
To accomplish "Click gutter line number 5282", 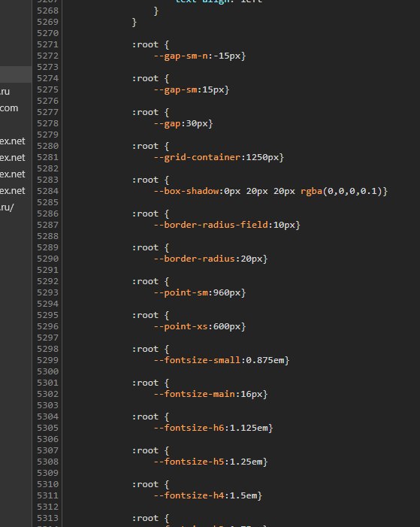I will 48,168.
